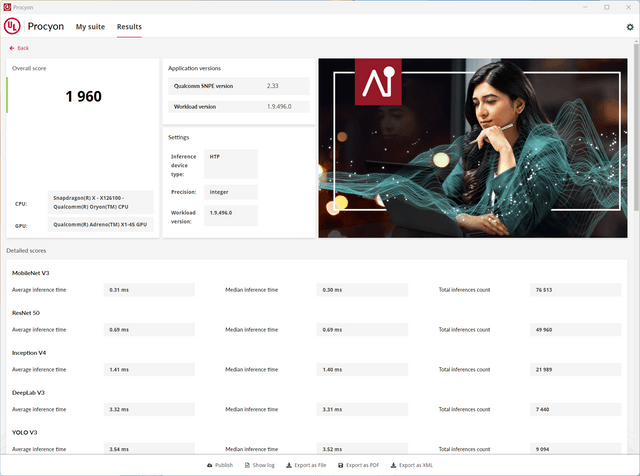Click the Qualcomm Adreno GPU name field
The height and width of the screenshot is (476, 640).
100,225
